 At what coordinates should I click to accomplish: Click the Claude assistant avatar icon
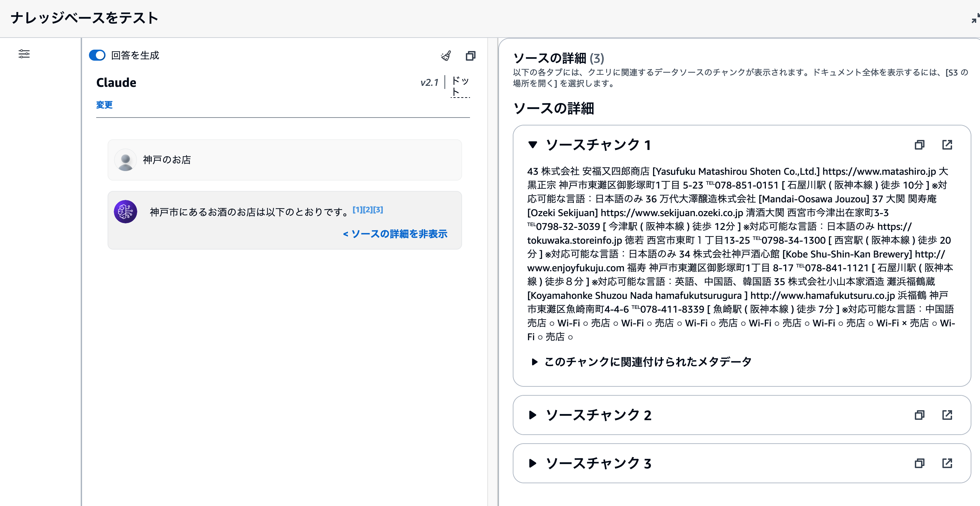point(125,212)
